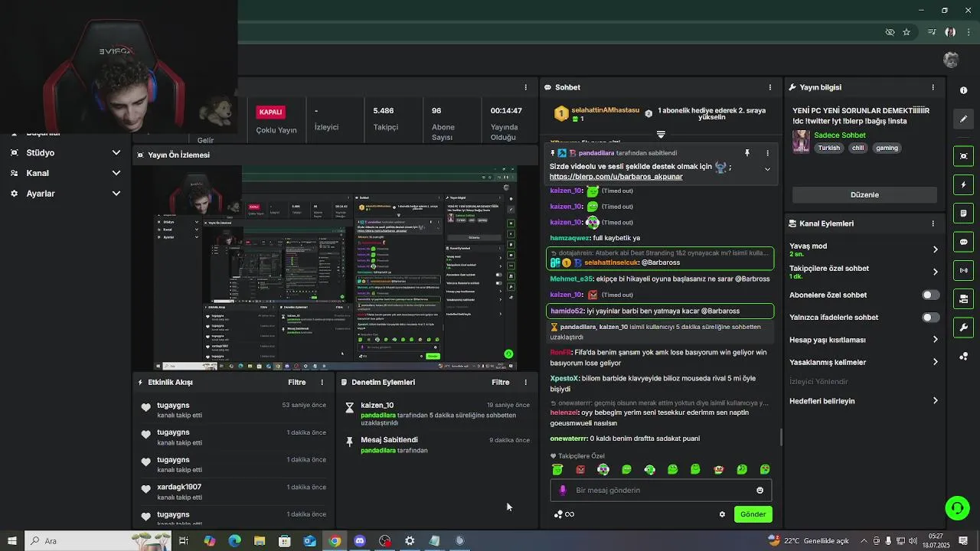Click the profile avatar at top right

(951, 60)
